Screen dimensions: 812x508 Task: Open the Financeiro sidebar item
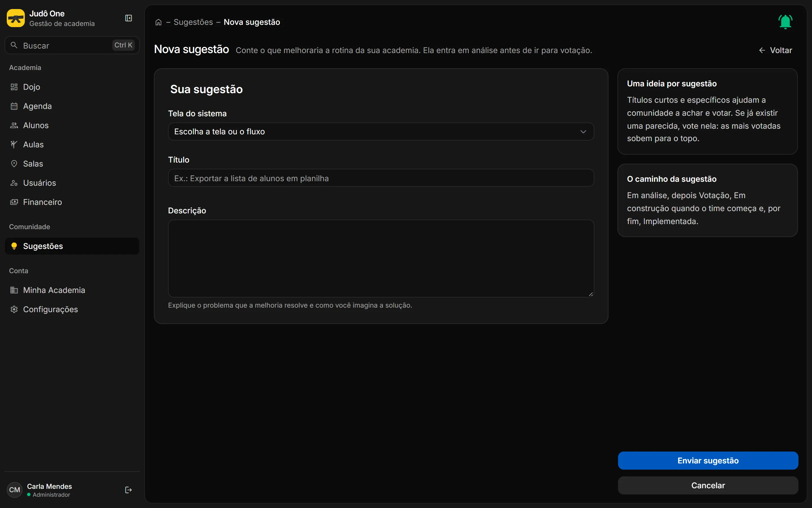coord(72,202)
